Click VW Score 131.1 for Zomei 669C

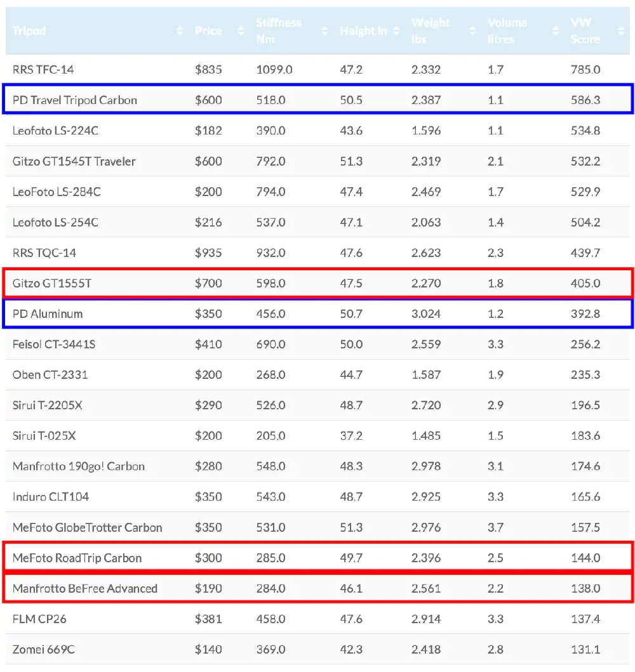click(x=585, y=649)
